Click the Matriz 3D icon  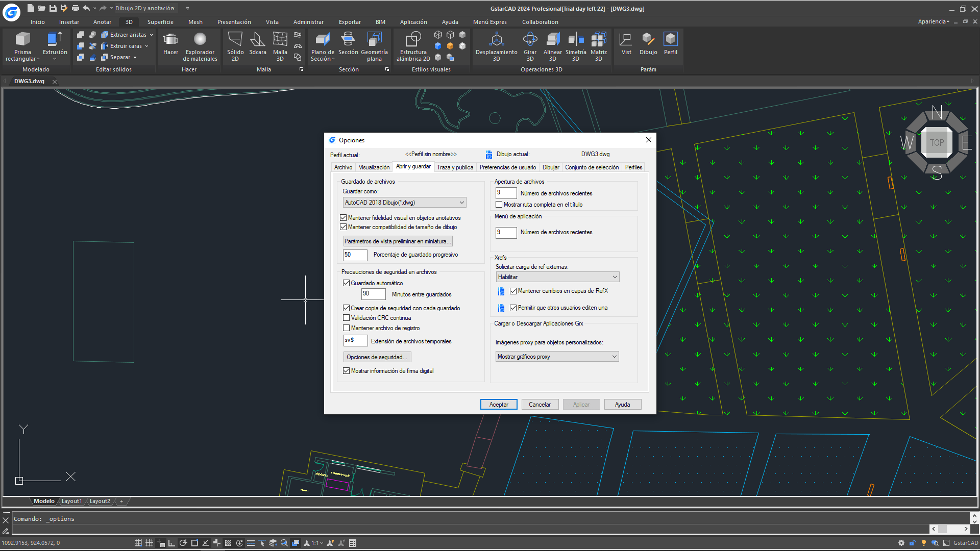click(x=598, y=40)
